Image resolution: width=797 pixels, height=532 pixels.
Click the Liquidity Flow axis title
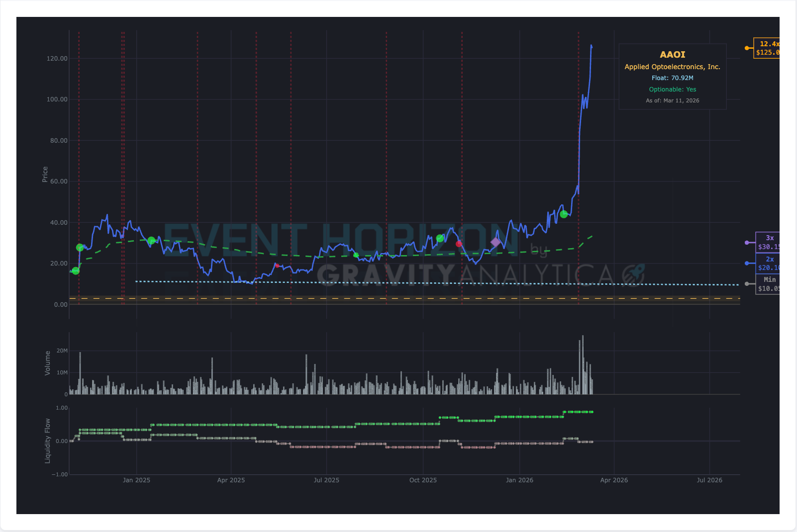[47, 441]
